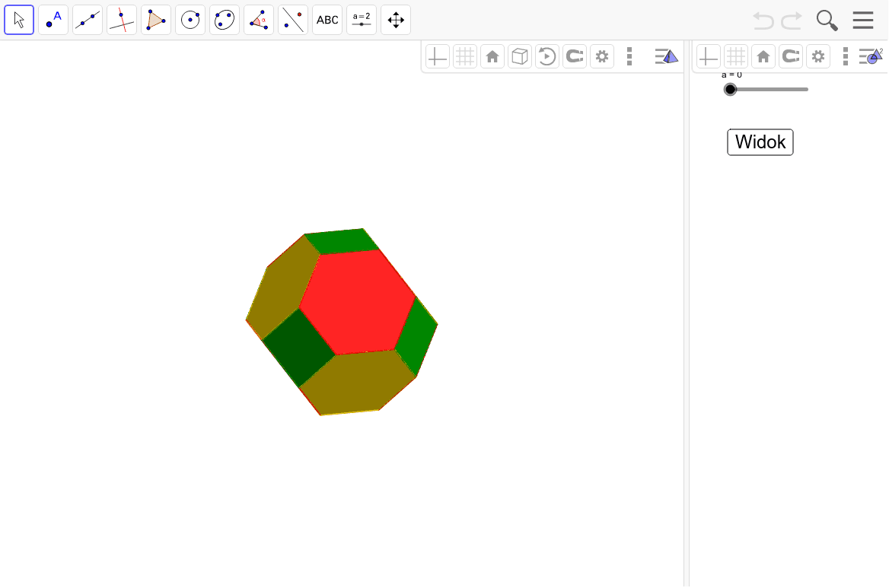Viewport: 889px width, 588px height.
Task: Click the slider a handle
Action: (x=730, y=90)
